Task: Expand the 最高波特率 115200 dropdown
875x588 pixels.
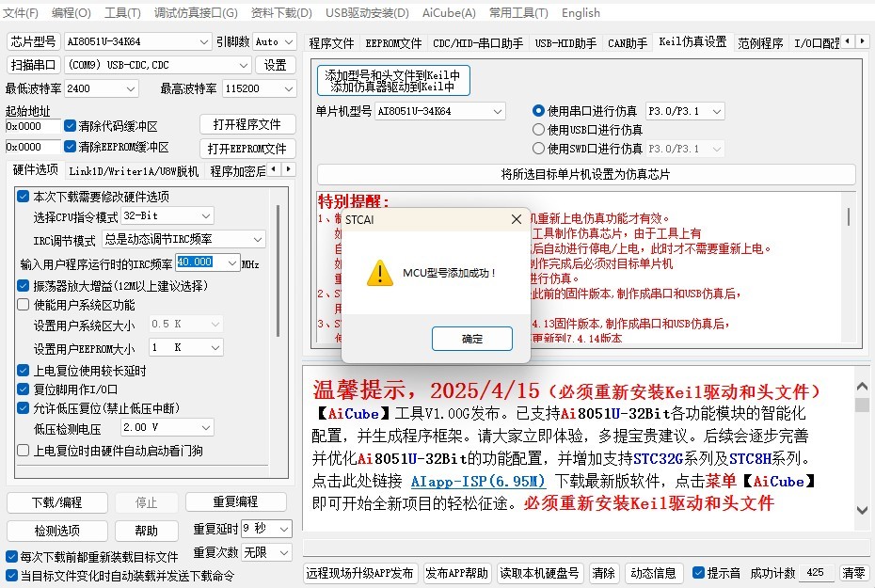Action: pos(289,88)
